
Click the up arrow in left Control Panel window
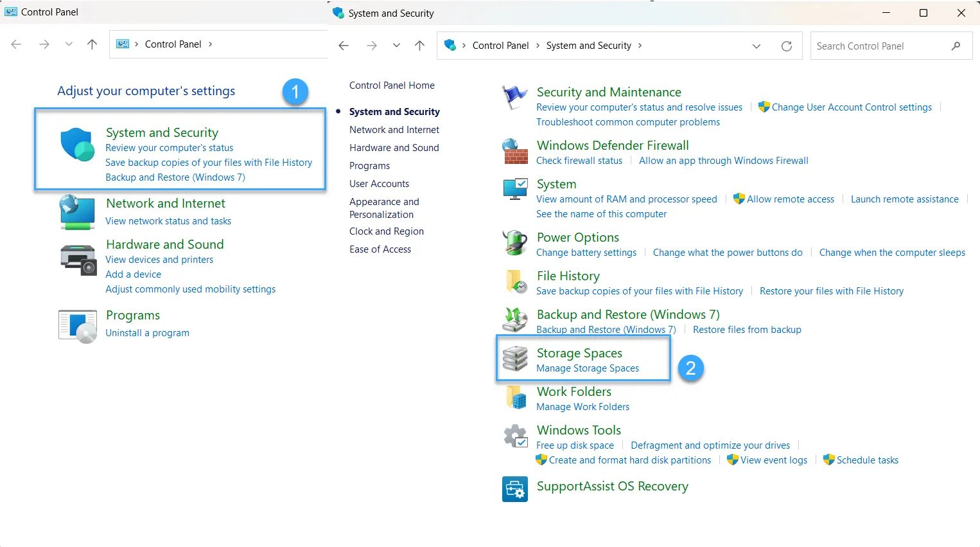pos(92,44)
